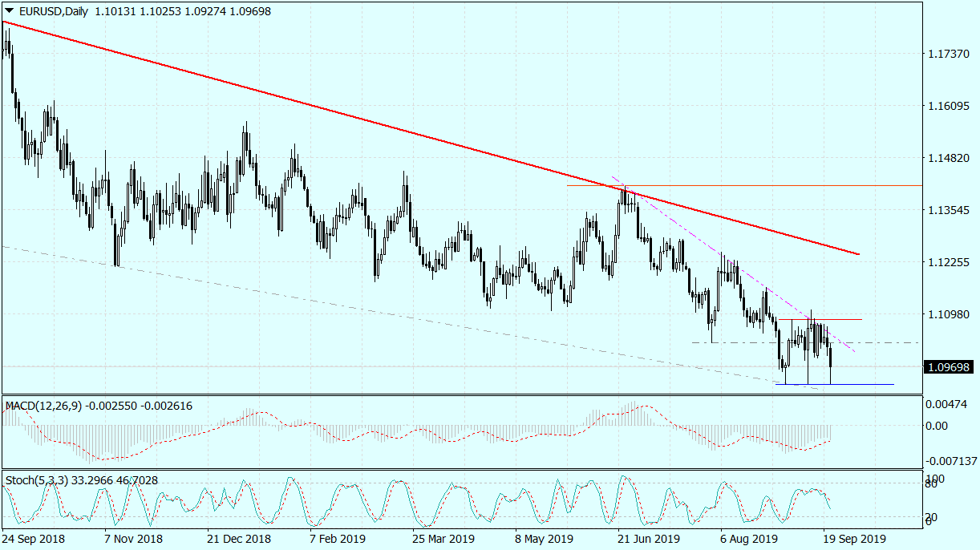Click the 21 Jun 2019 date label
Screen dimensions: 980x550
pos(649,538)
